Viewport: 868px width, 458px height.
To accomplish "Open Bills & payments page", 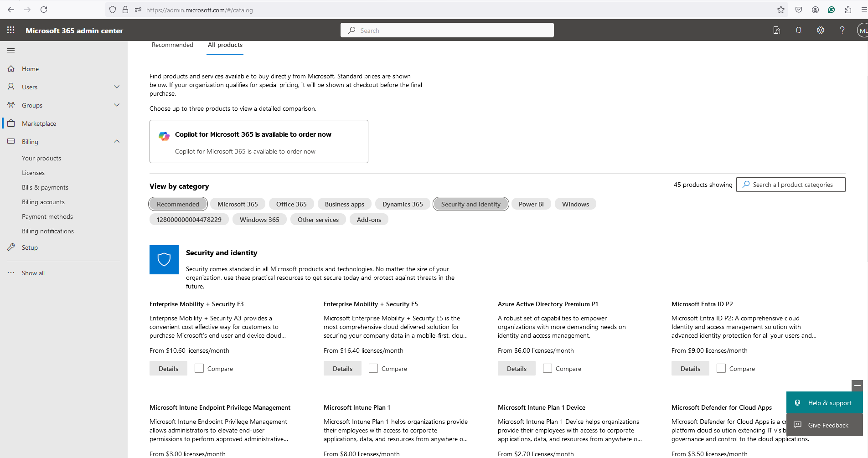I will (x=45, y=187).
